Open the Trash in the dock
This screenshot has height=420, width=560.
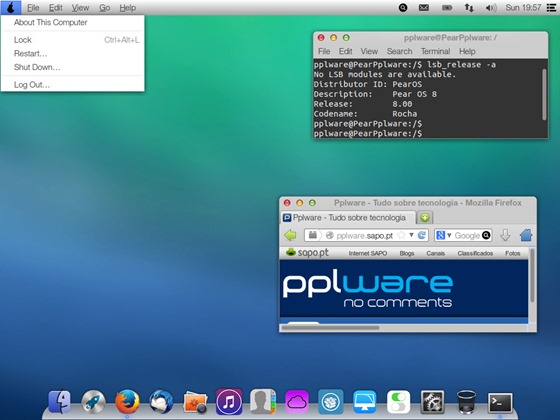[466, 402]
